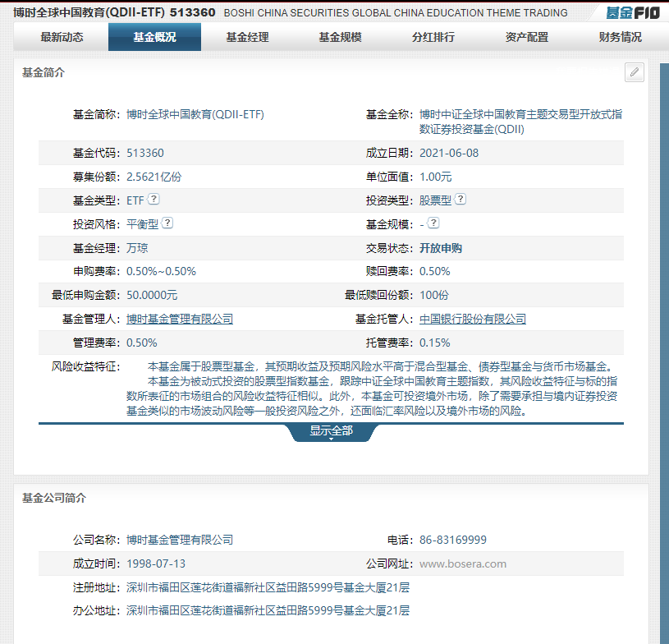Viewport: 669px width, 644px height.
Task: Click fund short name 博时全球中国教育(QDII-ETF) value
Action: (x=195, y=114)
